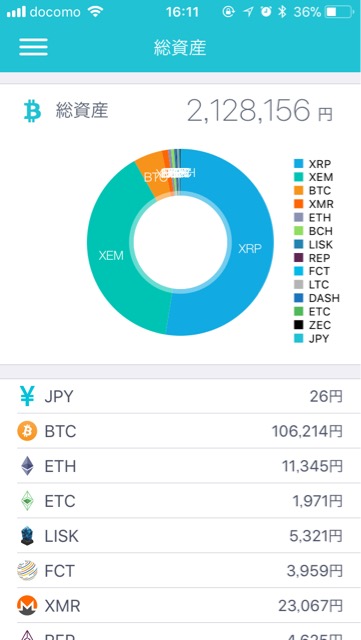Tap the 2,128,156 円 total amount
361x640 pixels.
(x=260, y=111)
